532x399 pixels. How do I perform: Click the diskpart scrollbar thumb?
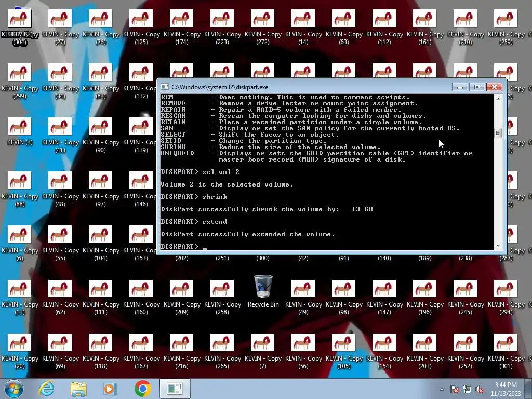coord(498,133)
